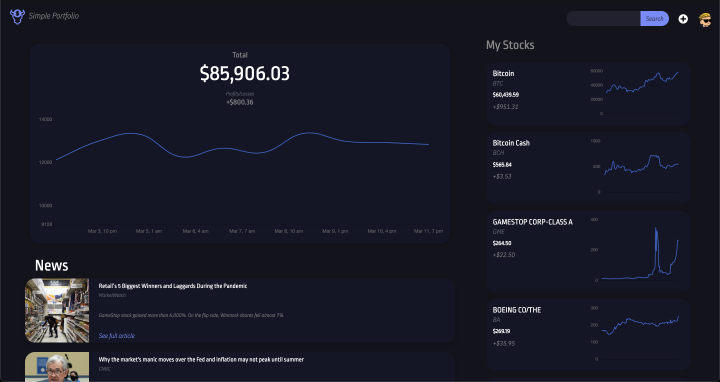Open the user avatar profile icon
Image resolution: width=720 pixels, height=382 pixels.
pos(705,19)
